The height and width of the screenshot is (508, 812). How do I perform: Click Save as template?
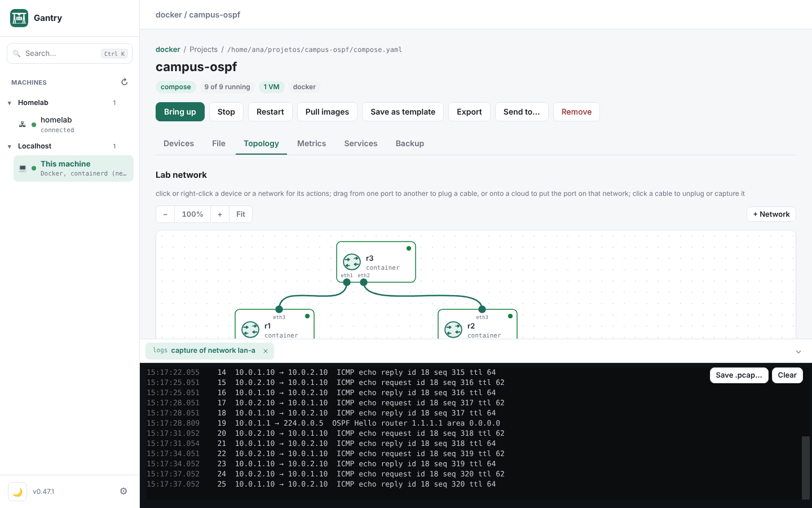(403, 112)
